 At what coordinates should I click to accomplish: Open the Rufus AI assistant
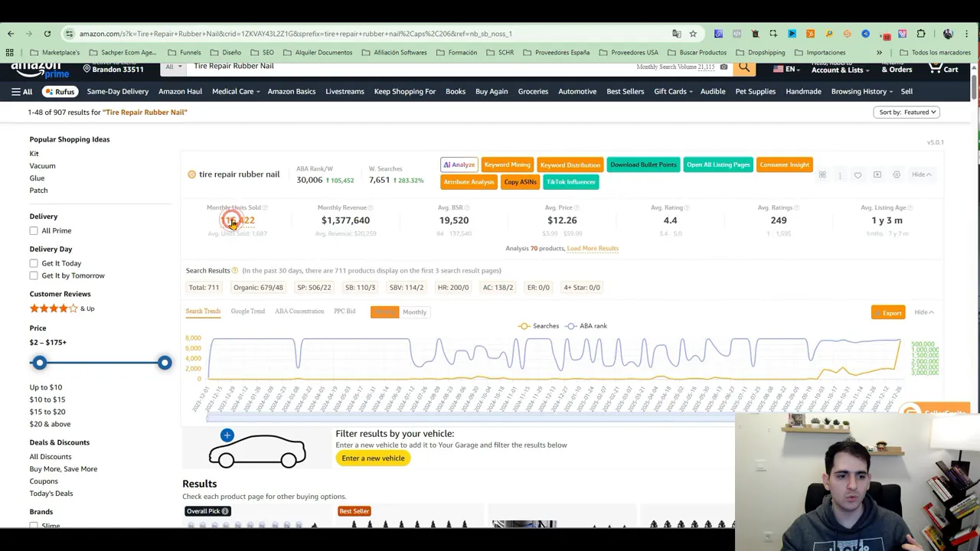point(60,91)
